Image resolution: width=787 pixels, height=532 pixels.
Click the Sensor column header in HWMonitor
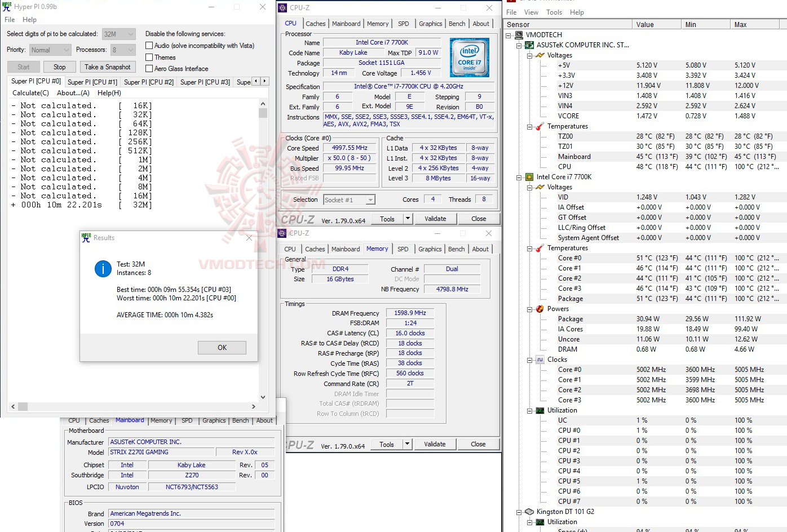click(x=568, y=25)
